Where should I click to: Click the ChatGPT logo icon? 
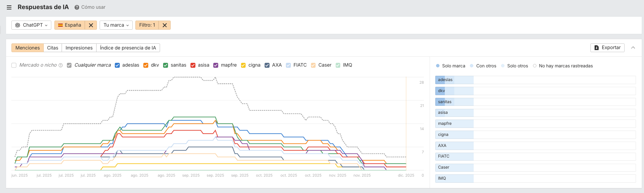tap(17, 25)
